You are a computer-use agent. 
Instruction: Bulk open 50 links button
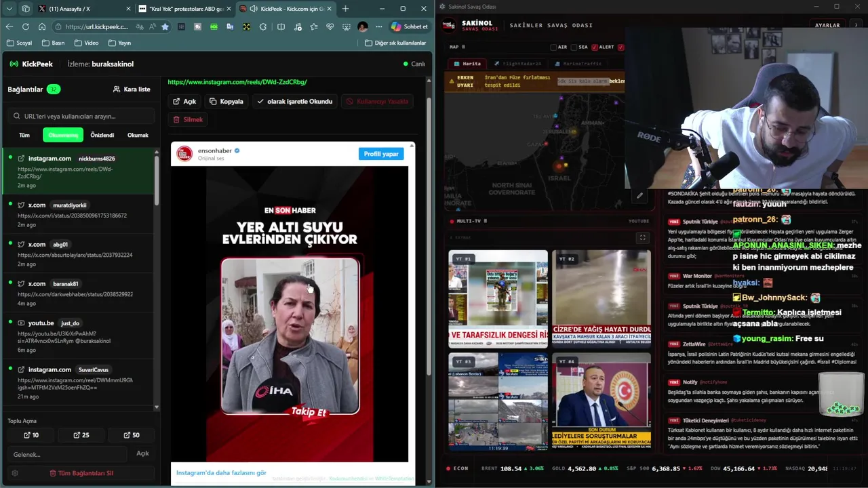coord(132,435)
